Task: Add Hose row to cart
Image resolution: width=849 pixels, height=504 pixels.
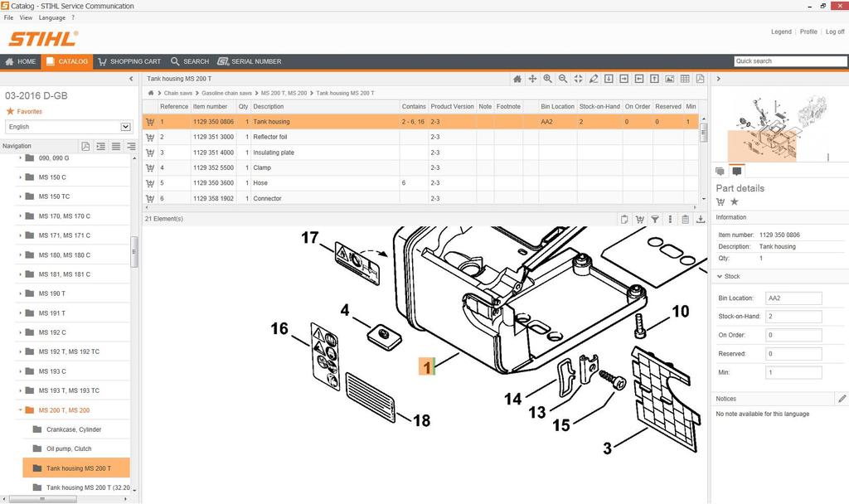Action: tap(150, 183)
